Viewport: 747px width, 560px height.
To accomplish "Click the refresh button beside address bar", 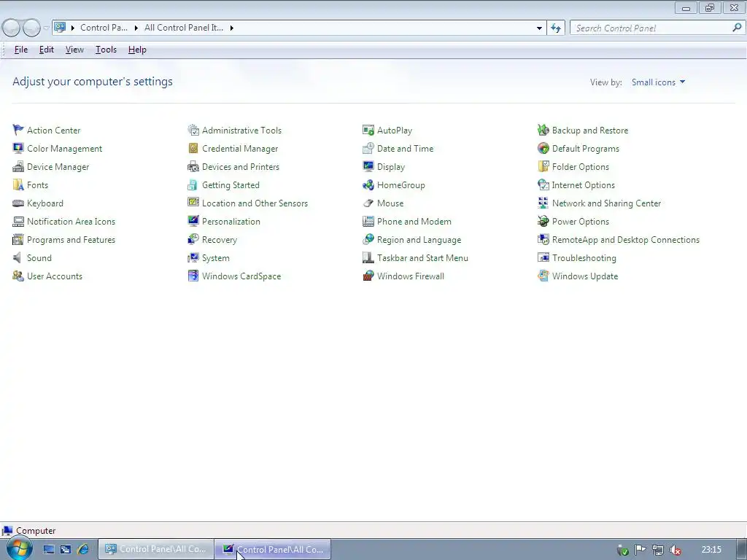I will (556, 28).
